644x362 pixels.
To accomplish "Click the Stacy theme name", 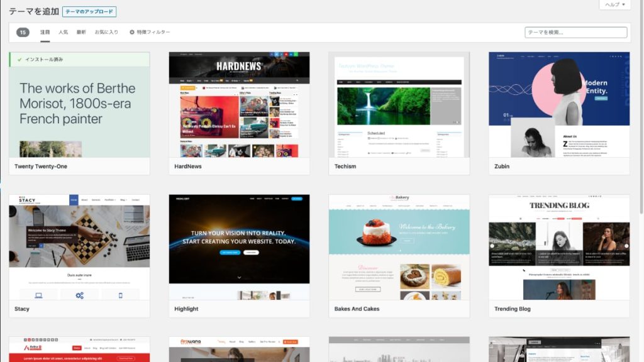I will click(x=22, y=309).
